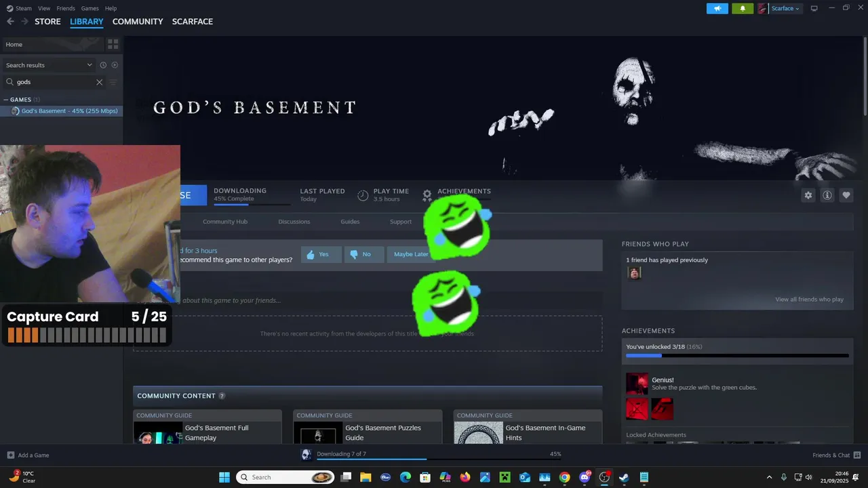Open bottom download progress bar
The image size is (868, 488).
[439, 458]
